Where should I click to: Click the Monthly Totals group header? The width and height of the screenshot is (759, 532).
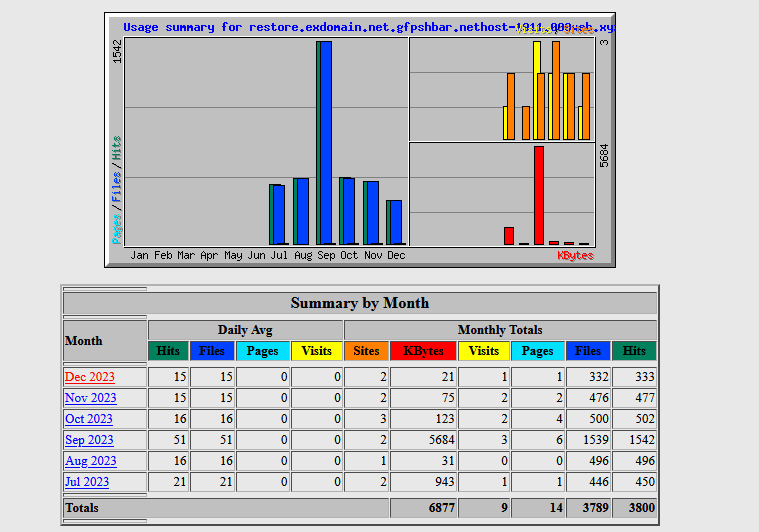[500, 330]
